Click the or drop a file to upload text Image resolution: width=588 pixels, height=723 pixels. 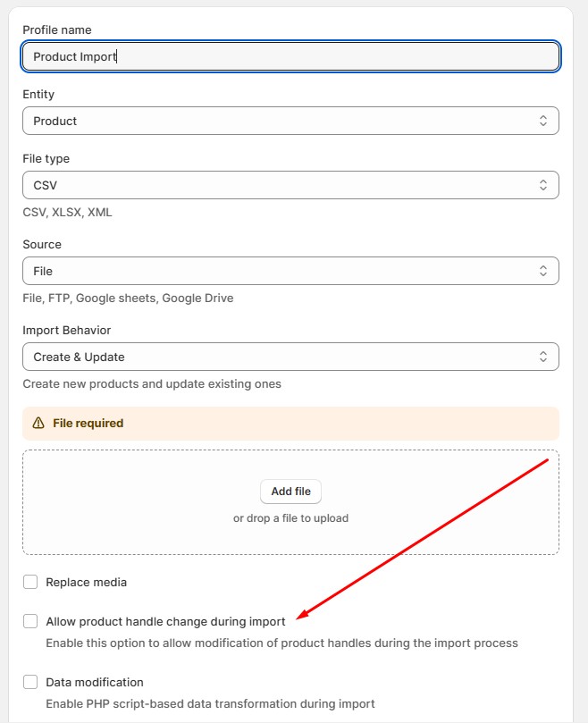(290, 517)
